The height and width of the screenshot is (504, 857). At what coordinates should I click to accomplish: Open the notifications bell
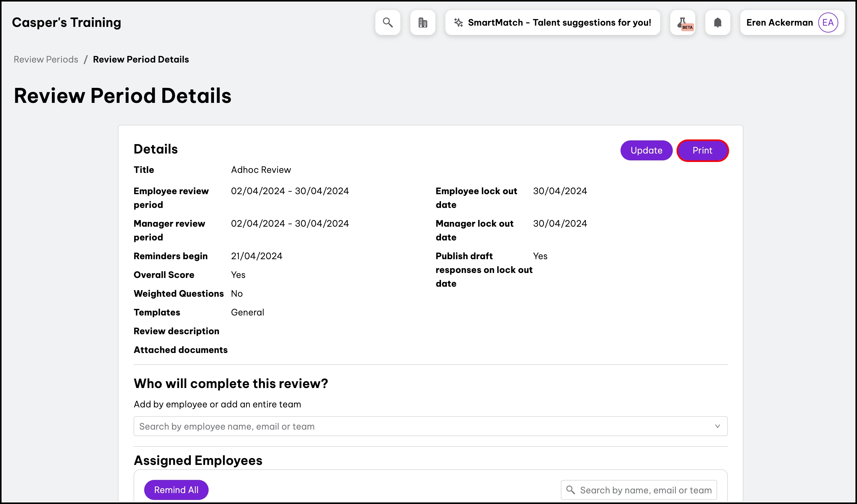(x=718, y=23)
